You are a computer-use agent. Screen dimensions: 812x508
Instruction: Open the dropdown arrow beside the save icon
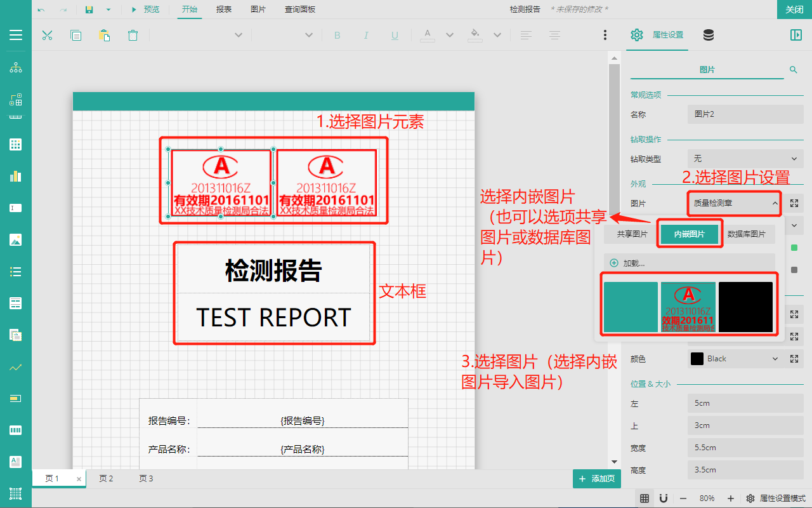tap(108, 10)
